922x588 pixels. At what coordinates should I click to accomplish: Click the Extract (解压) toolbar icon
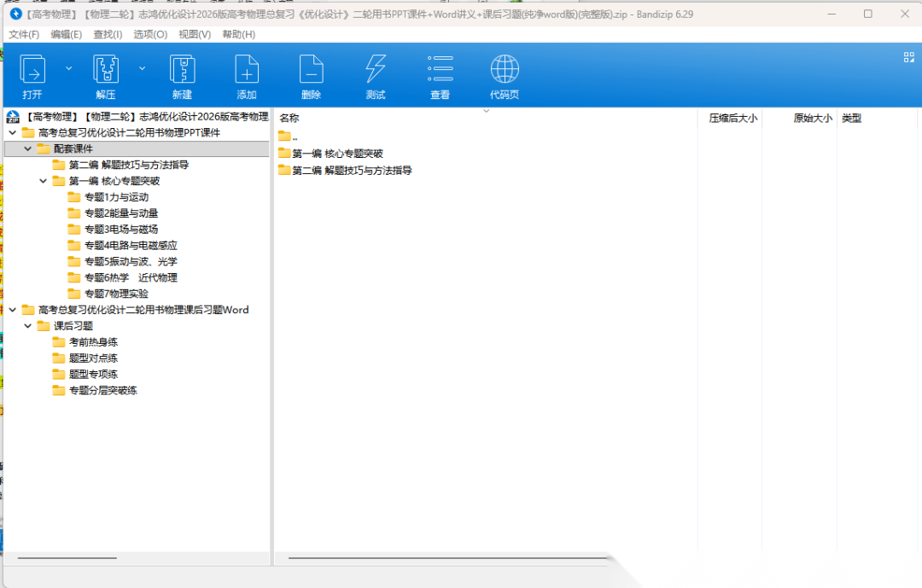click(105, 70)
